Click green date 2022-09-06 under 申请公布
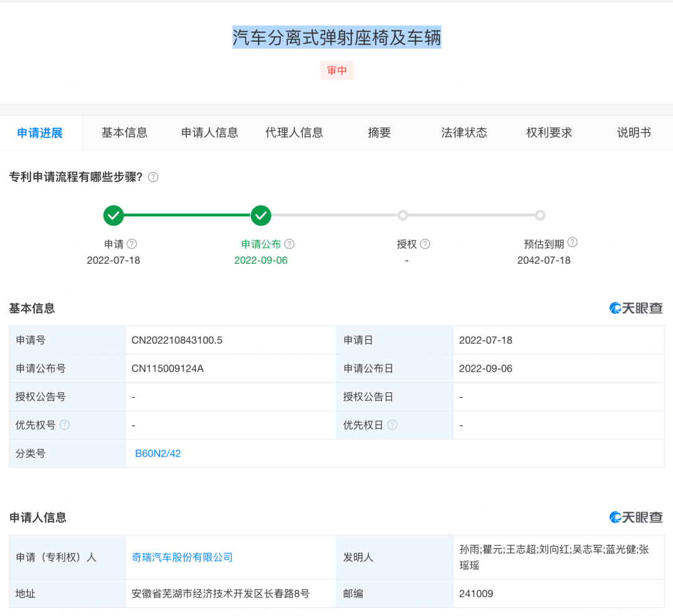 (x=261, y=261)
